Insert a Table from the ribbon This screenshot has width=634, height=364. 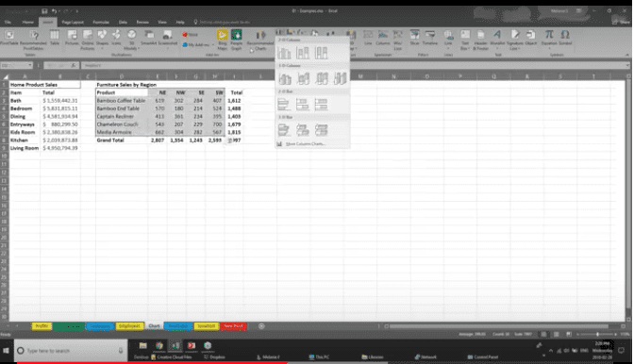(x=55, y=38)
